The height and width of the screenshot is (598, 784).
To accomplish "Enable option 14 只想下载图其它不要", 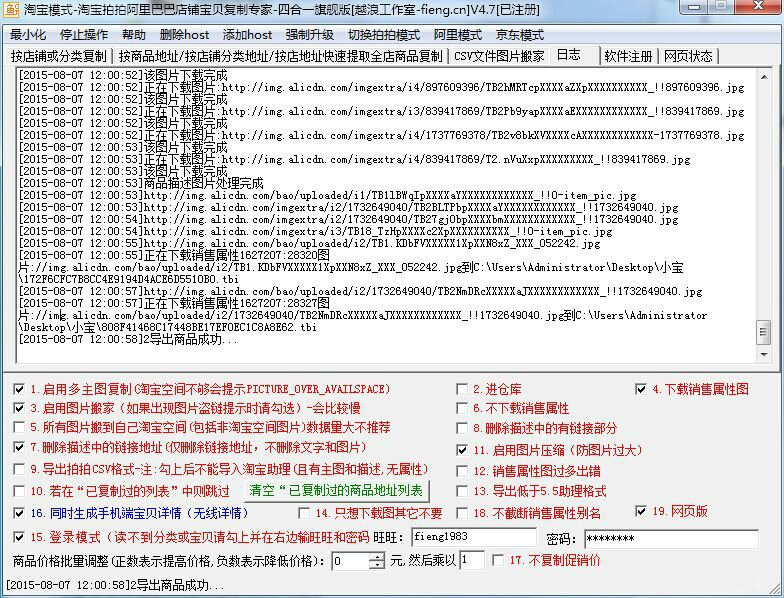I will 304,513.
